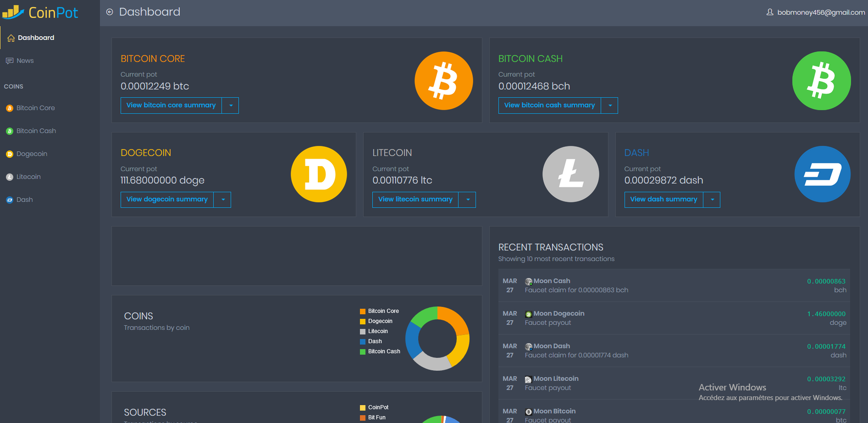
Task: Expand litecoin summary dropdown arrow
Action: [468, 200]
